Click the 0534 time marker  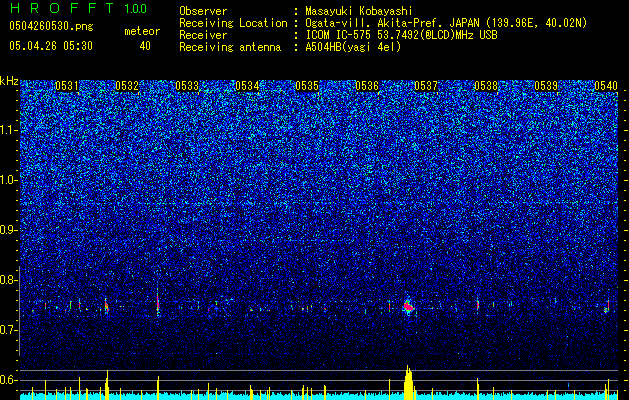pos(247,86)
